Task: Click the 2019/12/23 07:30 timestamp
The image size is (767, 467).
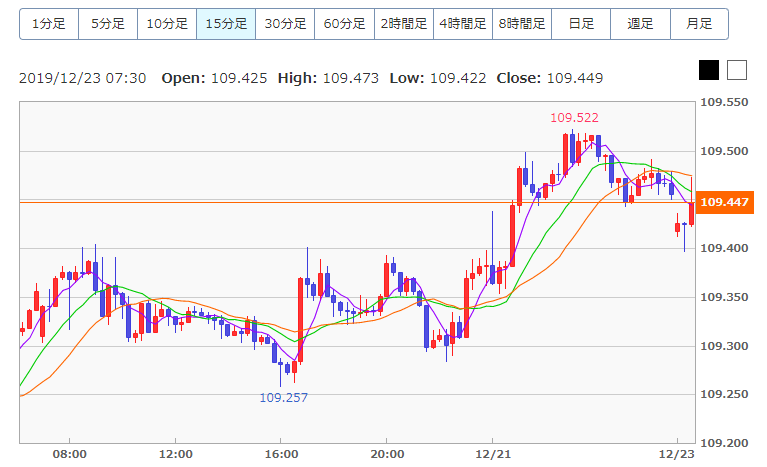Action: pos(83,78)
